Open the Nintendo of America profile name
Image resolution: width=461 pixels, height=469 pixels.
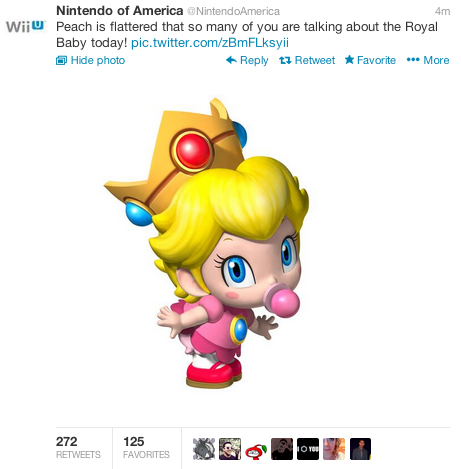[x=120, y=11]
